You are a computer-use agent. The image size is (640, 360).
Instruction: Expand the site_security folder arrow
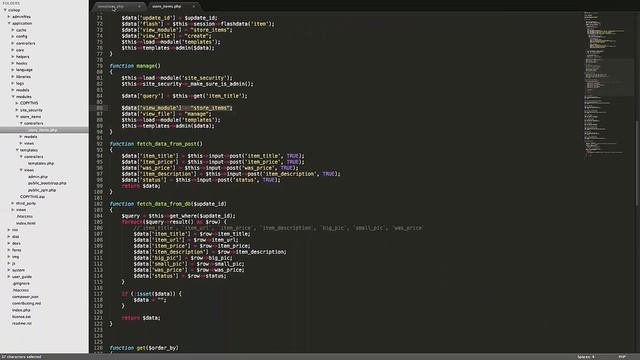17,110
